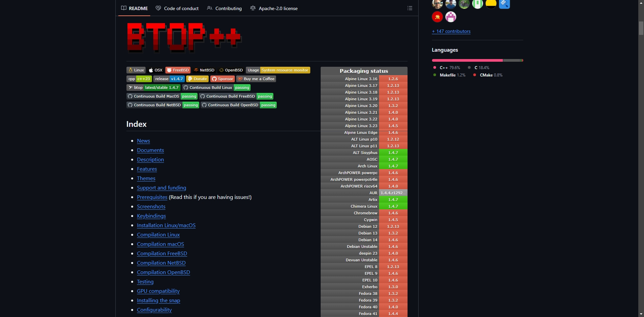Click the Linux penguin badge
Viewport: 644px width, 317px height.
[136, 70]
